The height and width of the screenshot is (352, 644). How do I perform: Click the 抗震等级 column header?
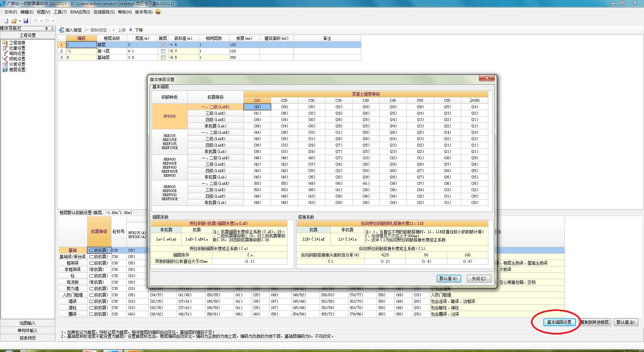[x=99, y=231]
